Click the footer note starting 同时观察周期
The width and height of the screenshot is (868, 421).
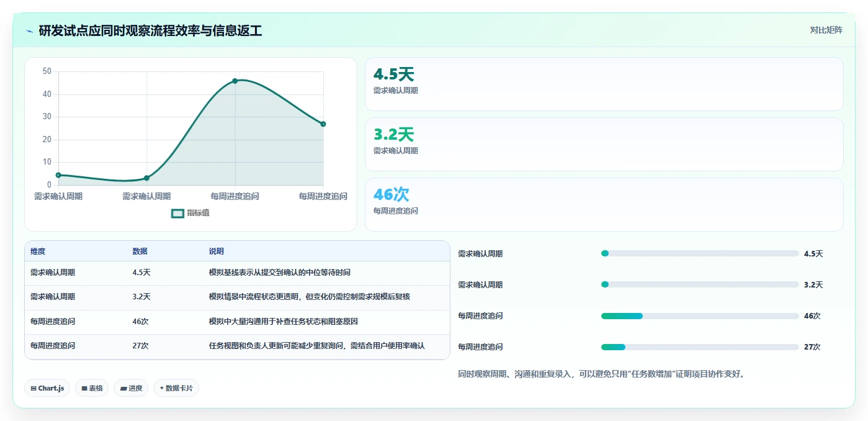(x=601, y=374)
